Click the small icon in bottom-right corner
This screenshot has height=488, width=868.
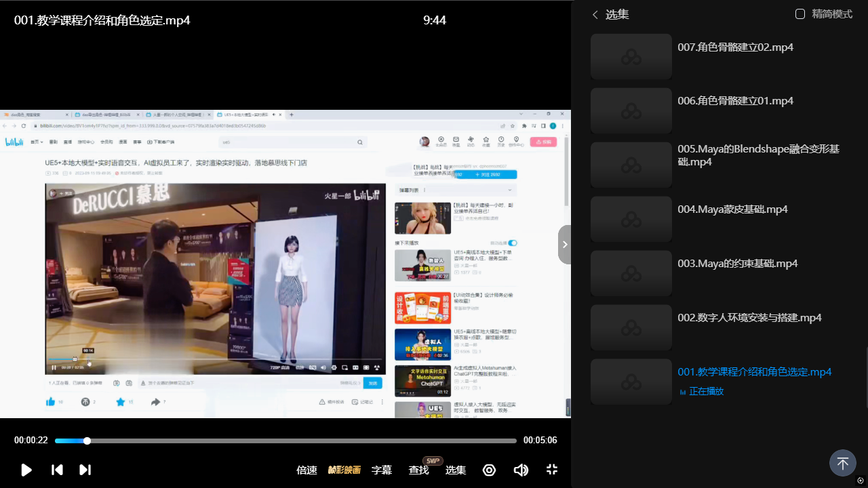coord(861,481)
